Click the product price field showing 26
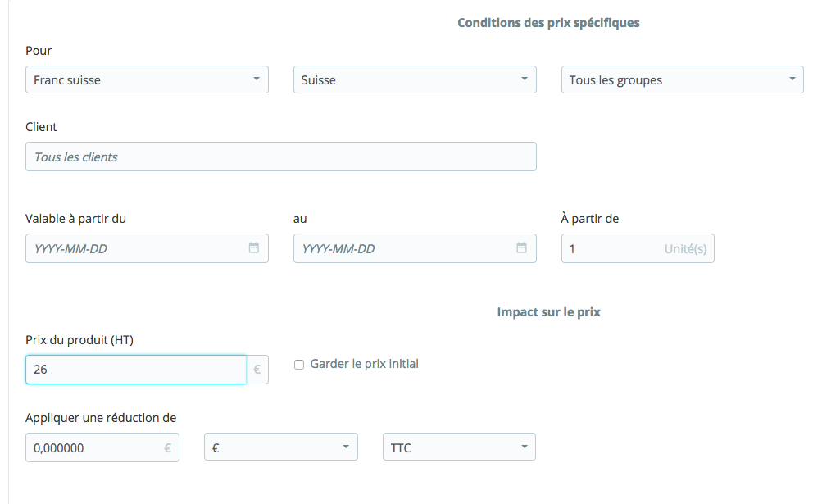 (x=135, y=370)
